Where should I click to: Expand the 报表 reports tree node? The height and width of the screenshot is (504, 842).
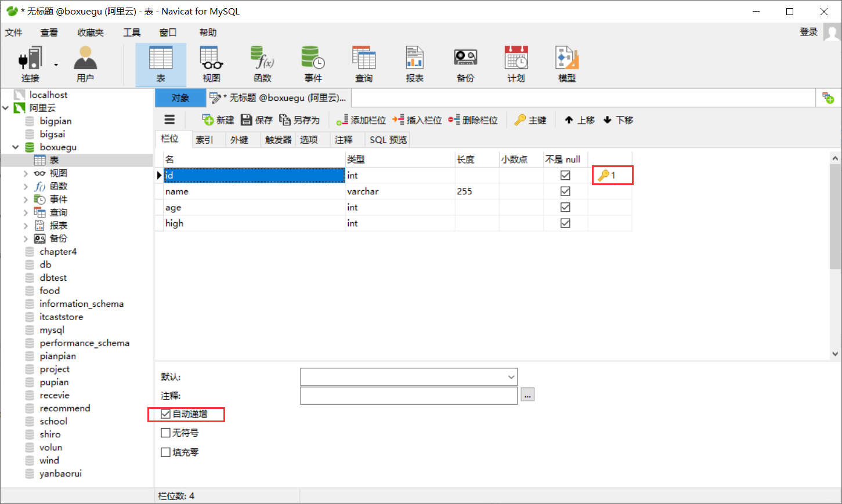click(26, 226)
